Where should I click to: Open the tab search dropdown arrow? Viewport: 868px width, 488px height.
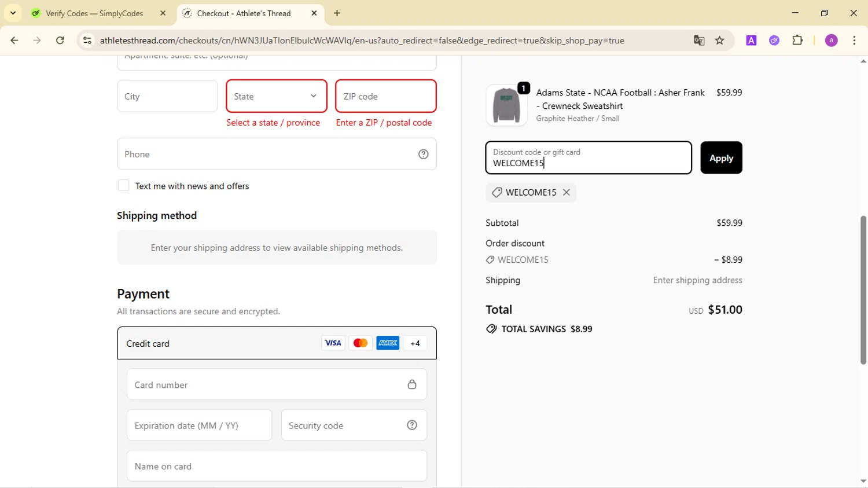pos(13,13)
